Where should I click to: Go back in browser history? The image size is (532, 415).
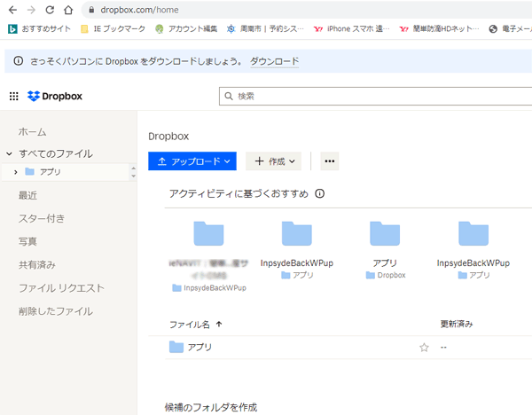point(12,10)
